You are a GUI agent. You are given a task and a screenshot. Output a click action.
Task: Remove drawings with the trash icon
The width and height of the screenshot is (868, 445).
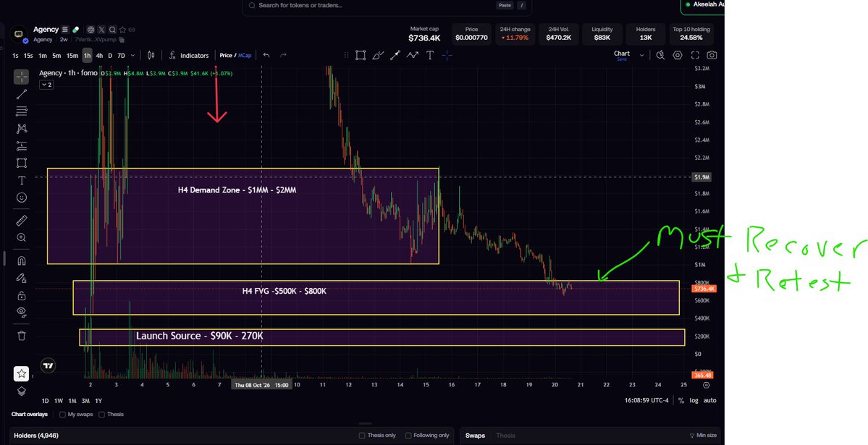coord(22,336)
